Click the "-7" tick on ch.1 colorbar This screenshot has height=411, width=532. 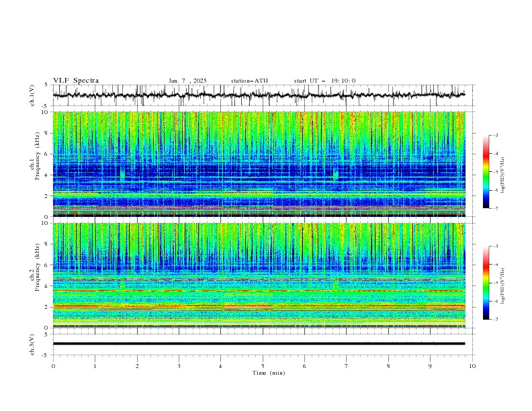pyautogui.click(x=496, y=208)
